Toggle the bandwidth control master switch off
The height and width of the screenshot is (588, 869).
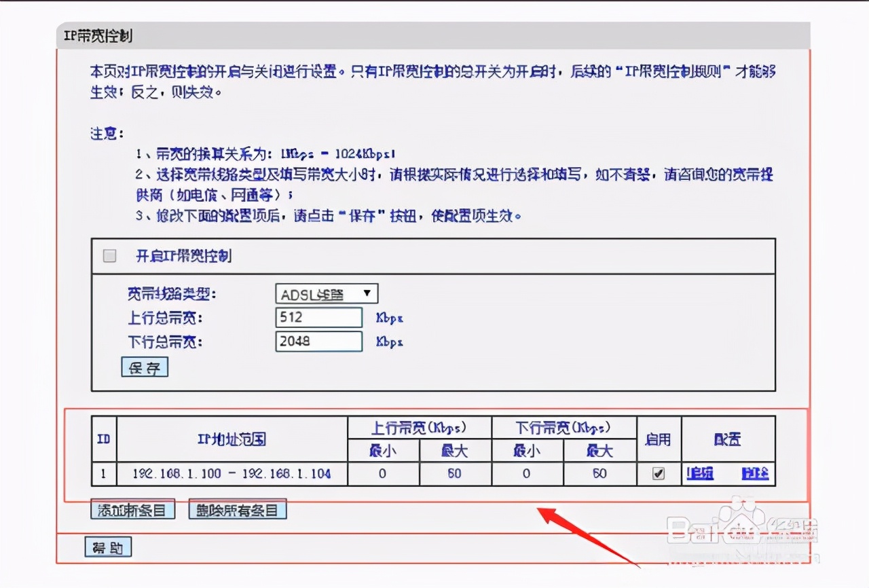[x=109, y=256]
